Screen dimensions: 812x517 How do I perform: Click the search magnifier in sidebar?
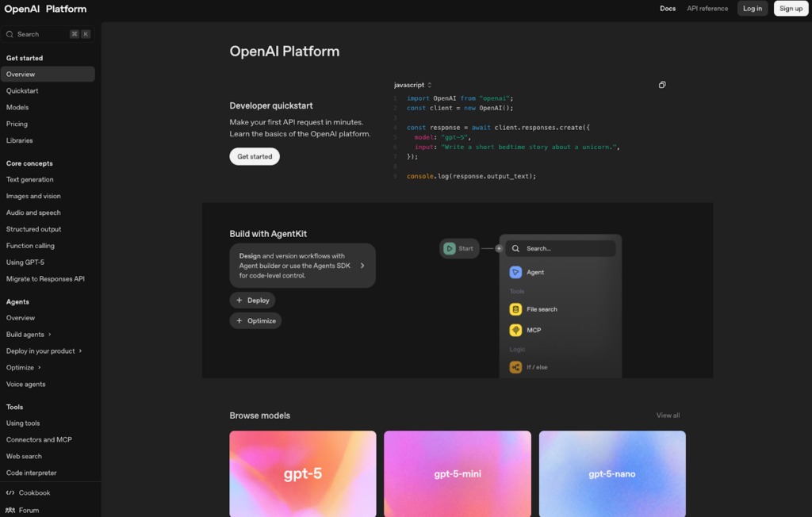pyautogui.click(x=10, y=34)
